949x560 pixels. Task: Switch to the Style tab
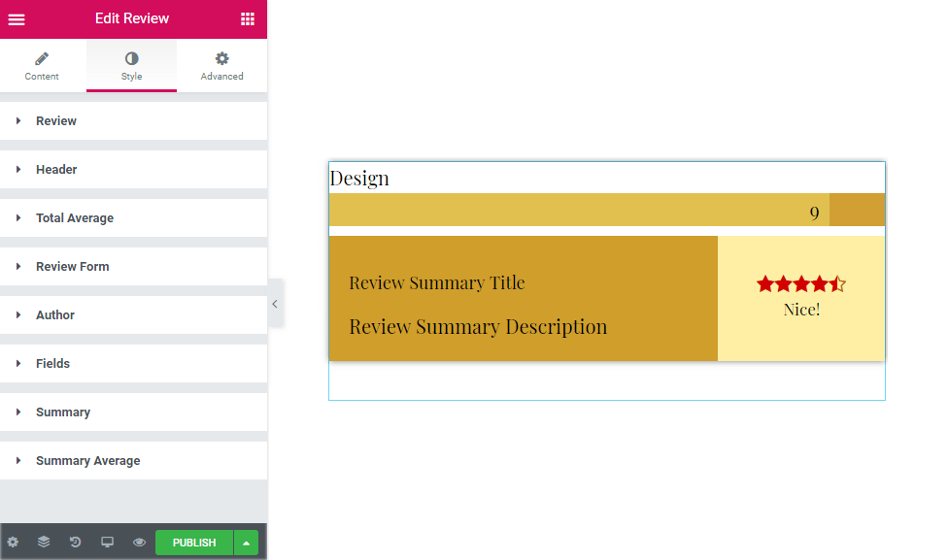point(131,66)
